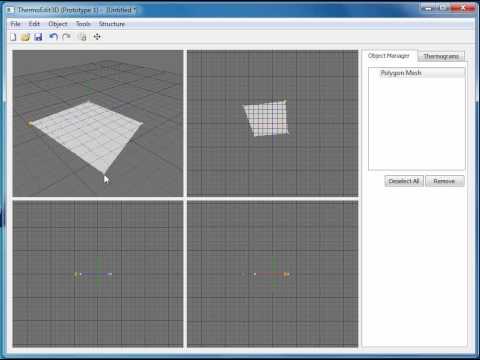Minimize the ThermoEdit3D window
The height and width of the screenshot is (360, 480).
[428, 8]
